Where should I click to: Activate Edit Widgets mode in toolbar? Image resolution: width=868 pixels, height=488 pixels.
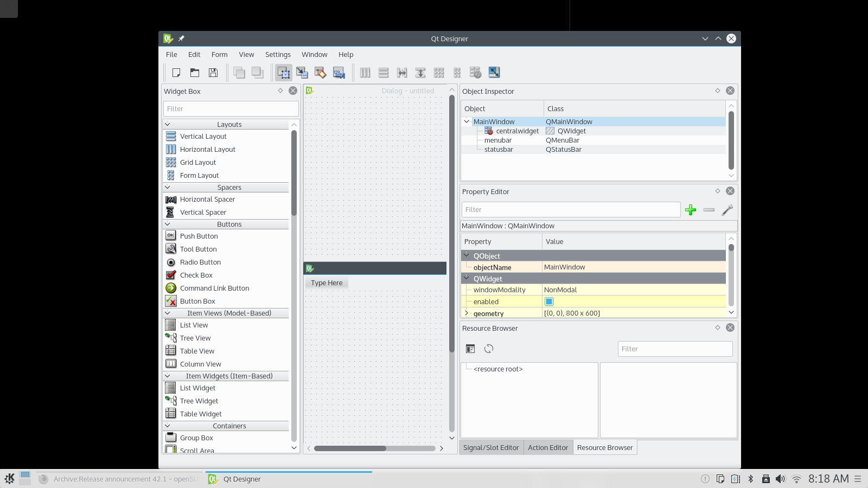[x=284, y=73]
